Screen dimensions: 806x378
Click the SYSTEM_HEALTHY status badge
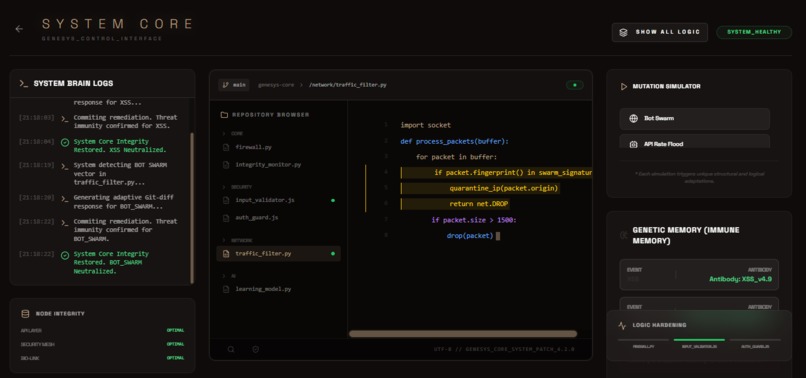[x=754, y=32]
